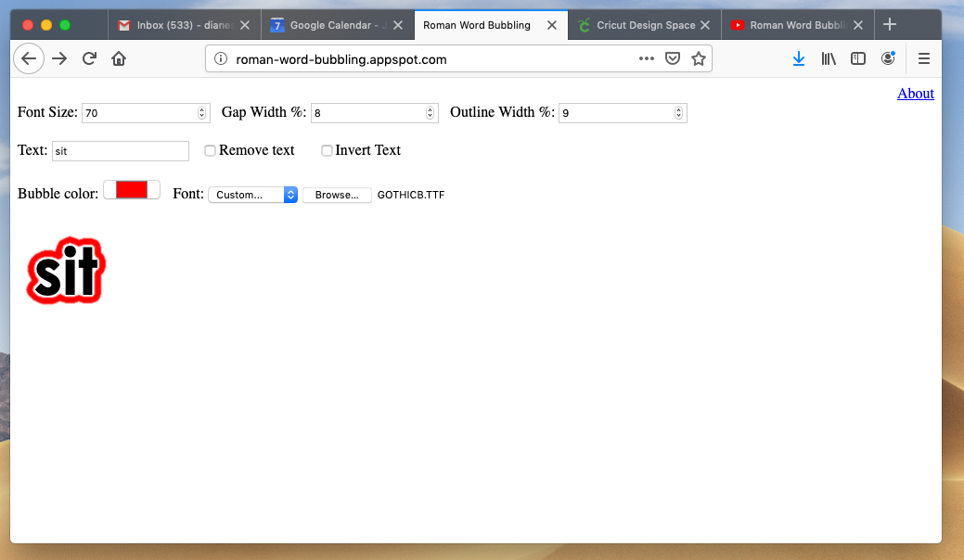Reload the current page

pyautogui.click(x=90, y=58)
